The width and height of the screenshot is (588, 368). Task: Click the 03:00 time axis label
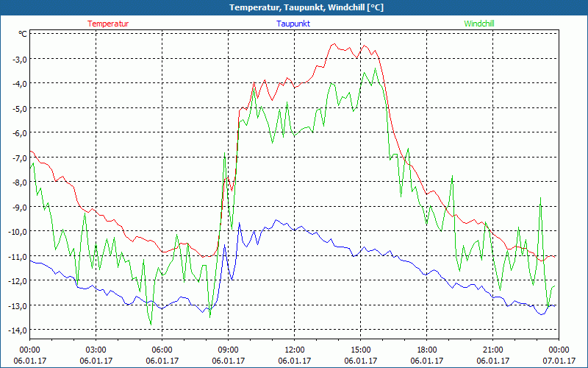pos(96,350)
